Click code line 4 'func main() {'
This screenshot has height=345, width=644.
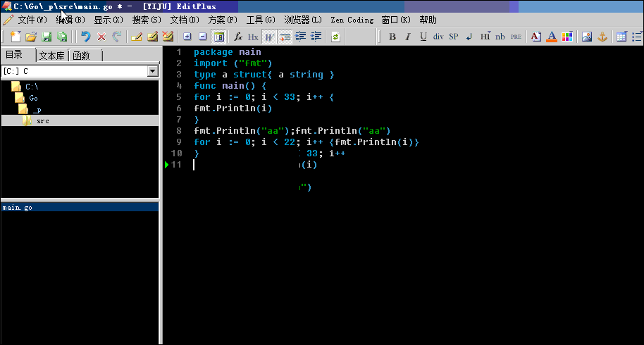(230, 86)
